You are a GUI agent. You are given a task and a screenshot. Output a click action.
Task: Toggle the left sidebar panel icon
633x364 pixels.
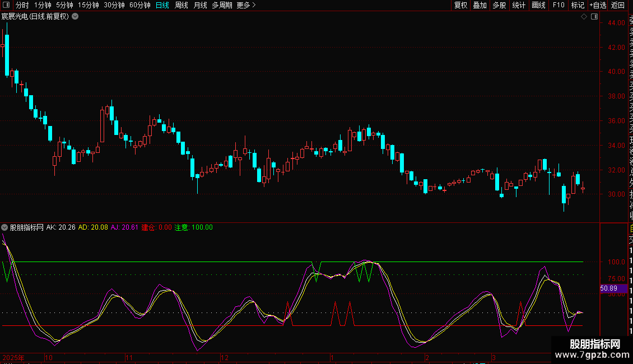click(x=6, y=5)
